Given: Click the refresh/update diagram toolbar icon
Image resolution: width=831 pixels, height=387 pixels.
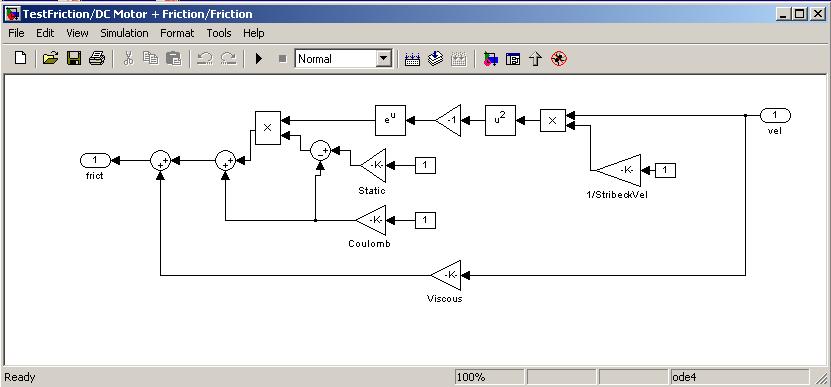Looking at the screenshot, I should click(x=435, y=58).
